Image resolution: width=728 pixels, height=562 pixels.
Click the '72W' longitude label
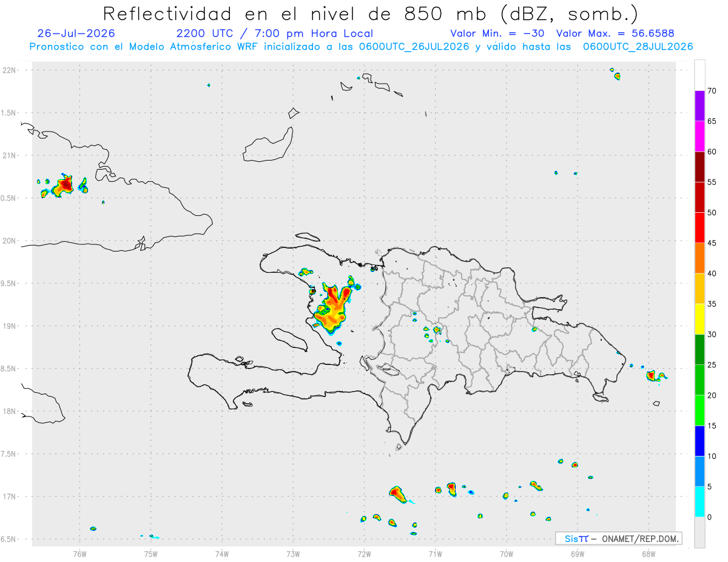click(364, 554)
